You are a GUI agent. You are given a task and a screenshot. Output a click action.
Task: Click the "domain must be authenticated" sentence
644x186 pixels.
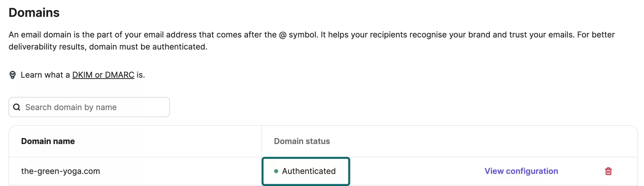(148, 47)
